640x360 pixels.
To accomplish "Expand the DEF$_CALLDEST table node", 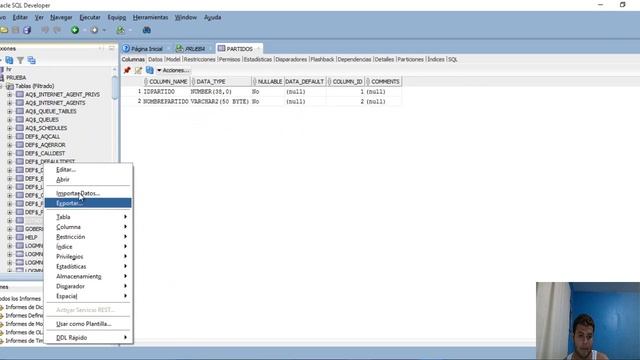I will click(9, 153).
